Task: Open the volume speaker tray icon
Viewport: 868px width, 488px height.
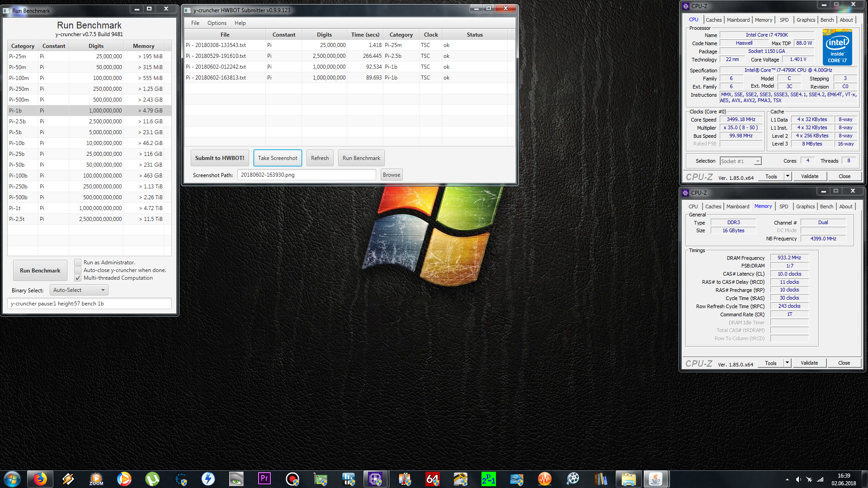Action: coord(798,479)
